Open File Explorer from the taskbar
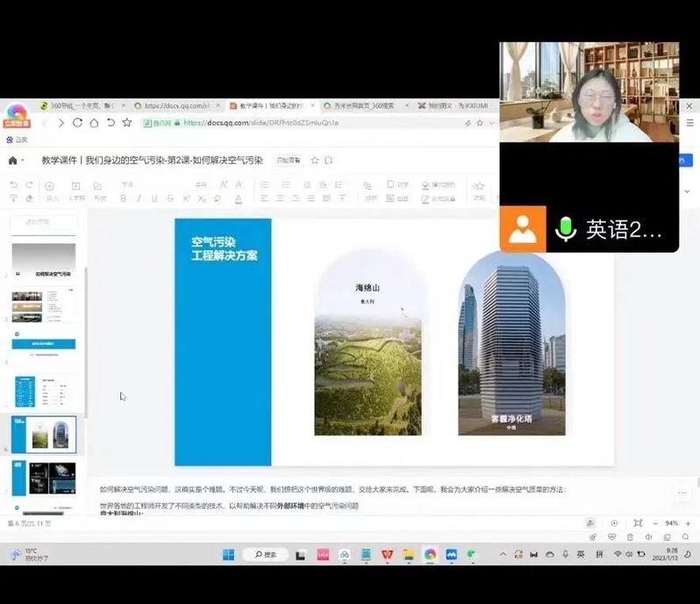Screen dimensions: 700x604 pos(409,555)
